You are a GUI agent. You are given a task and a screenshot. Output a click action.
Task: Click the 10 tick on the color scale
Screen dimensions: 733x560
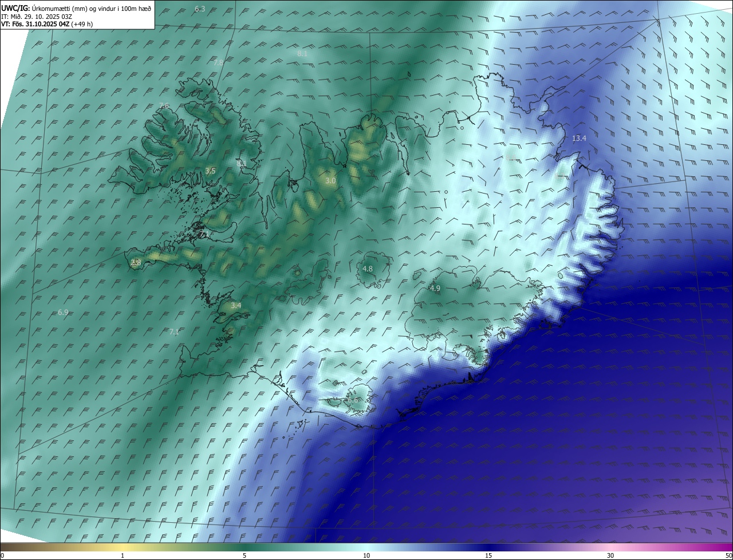(x=366, y=555)
